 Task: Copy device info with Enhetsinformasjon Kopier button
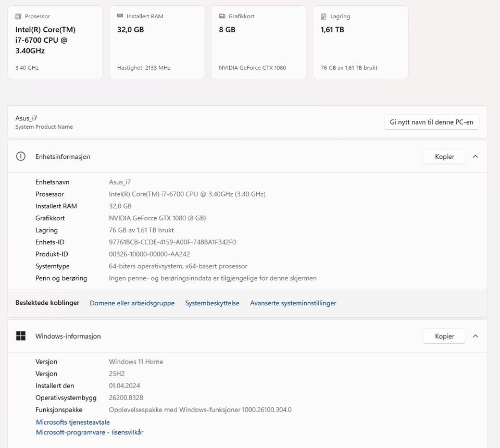(444, 157)
